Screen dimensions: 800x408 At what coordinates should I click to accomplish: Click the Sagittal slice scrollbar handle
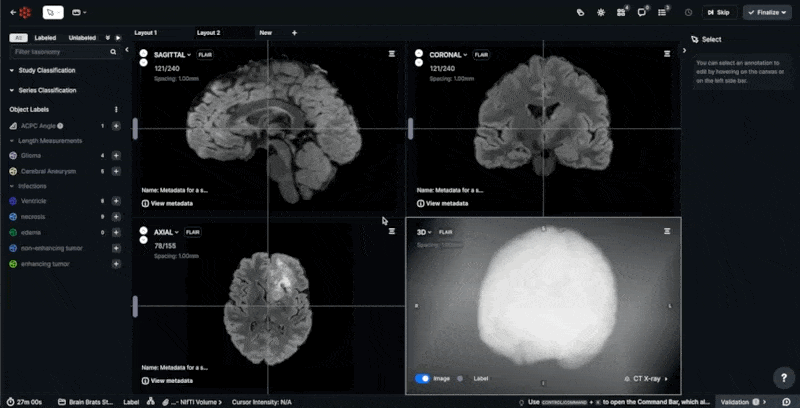click(135, 128)
